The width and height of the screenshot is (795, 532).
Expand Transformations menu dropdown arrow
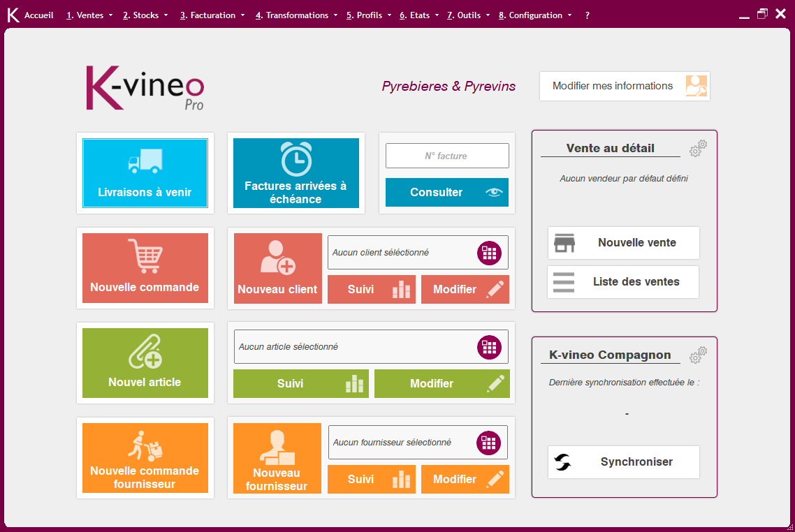335,15
